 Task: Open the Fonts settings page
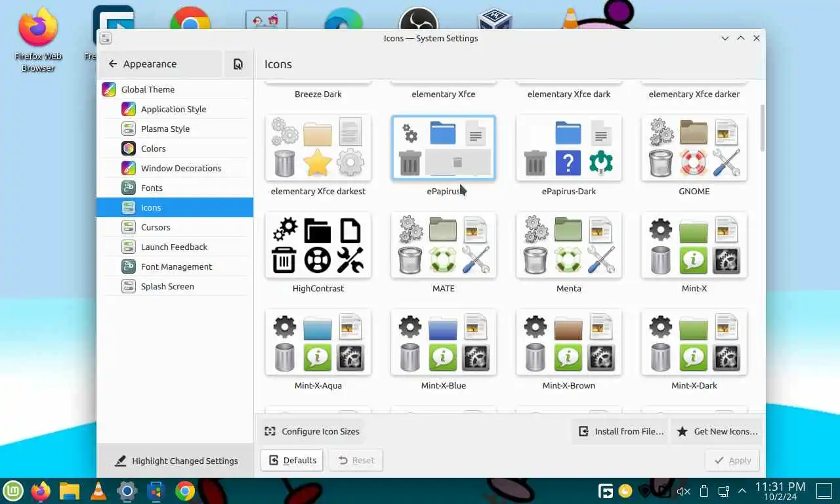(x=175, y=188)
